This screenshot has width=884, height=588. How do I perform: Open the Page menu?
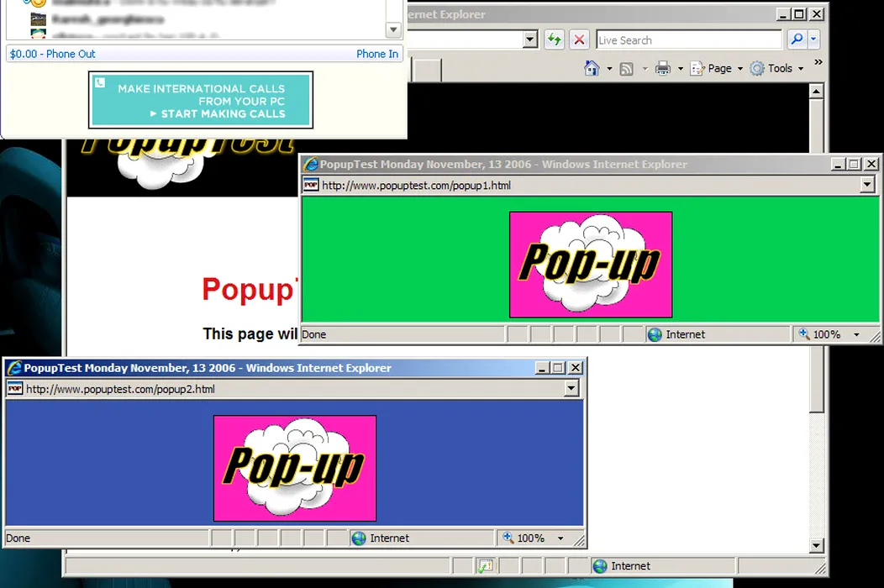tap(717, 68)
